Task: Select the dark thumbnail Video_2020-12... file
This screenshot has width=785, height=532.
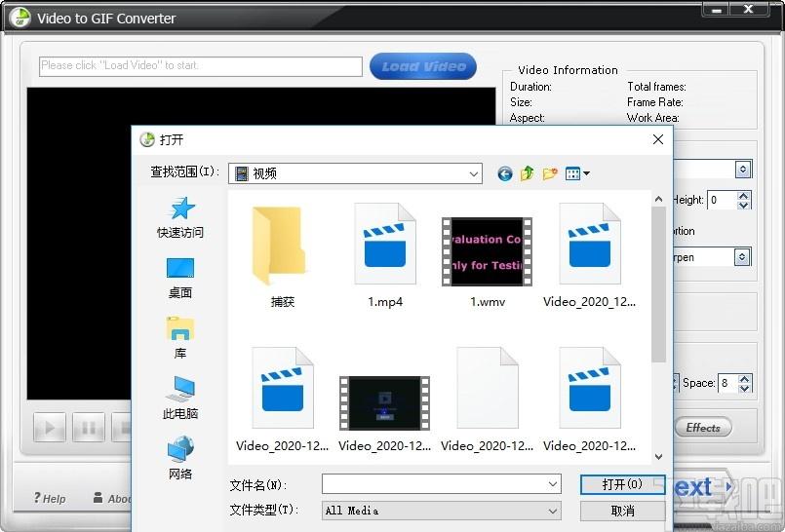Action: point(384,414)
